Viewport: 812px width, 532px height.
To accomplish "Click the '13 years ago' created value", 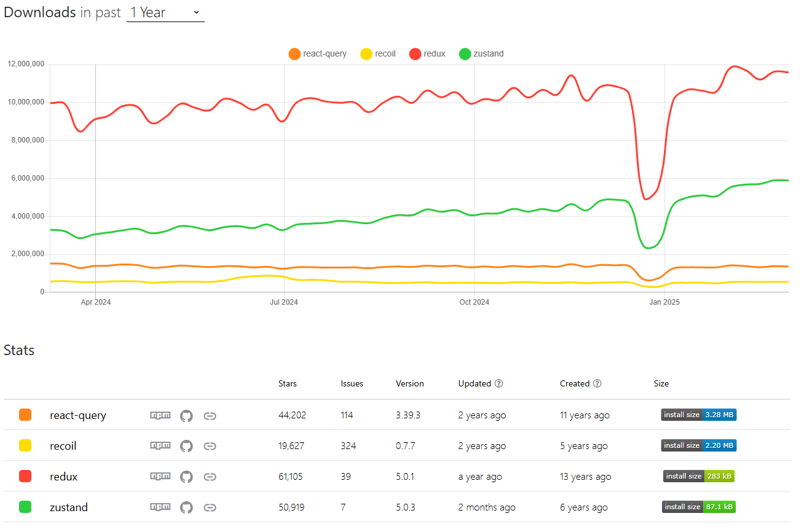I will pyautogui.click(x=586, y=477).
